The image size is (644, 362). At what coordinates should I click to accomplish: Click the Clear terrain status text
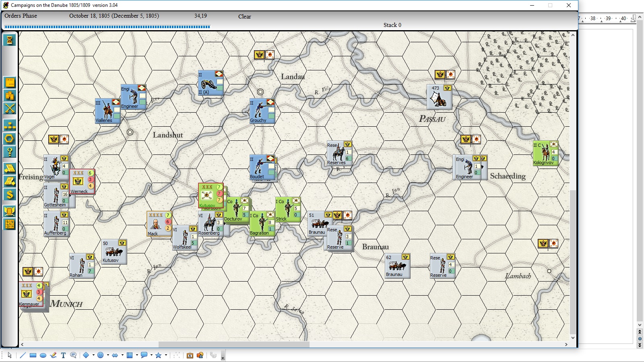tap(244, 16)
